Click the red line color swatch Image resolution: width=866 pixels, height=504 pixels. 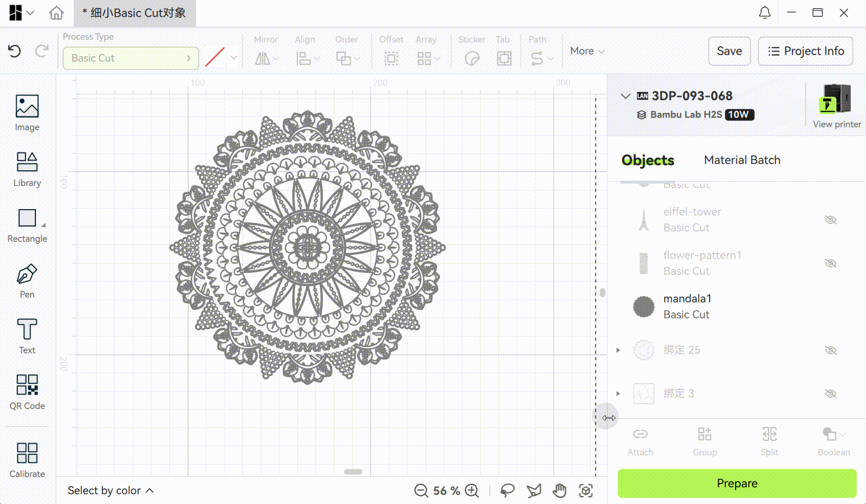click(215, 58)
